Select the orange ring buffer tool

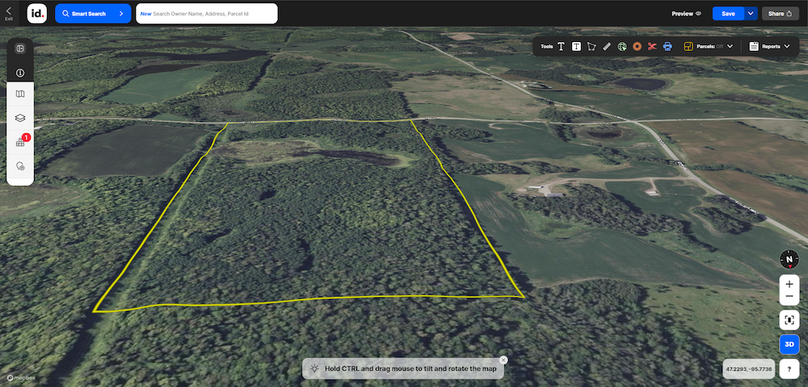(x=637, y=46)
